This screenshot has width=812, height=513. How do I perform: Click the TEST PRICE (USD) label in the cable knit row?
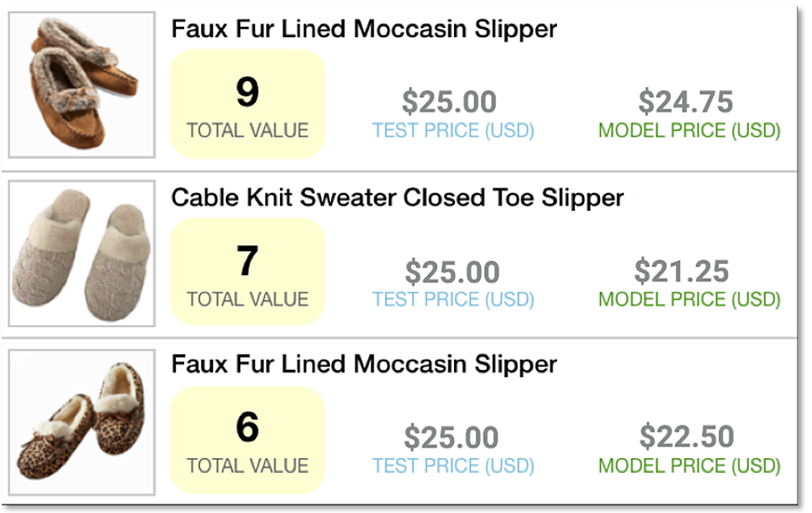(x=453, y=299)
